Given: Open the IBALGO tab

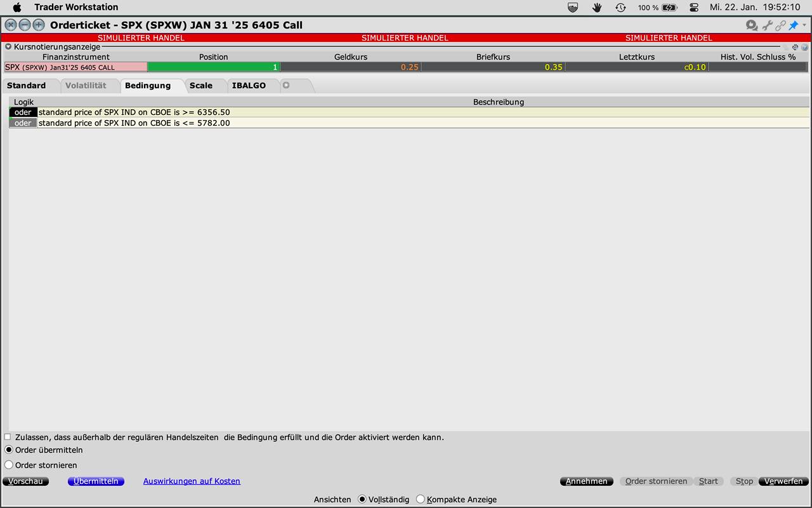Looking at the screenshot, I should point(249,86).
